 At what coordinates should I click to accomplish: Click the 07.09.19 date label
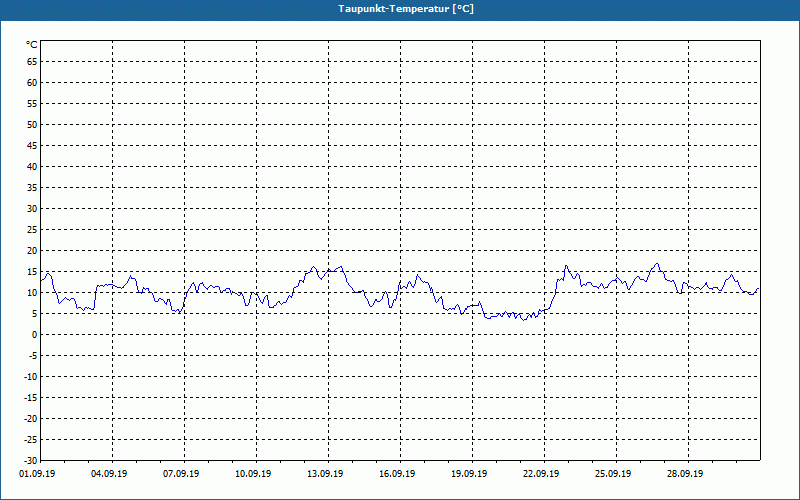(181, 473)
